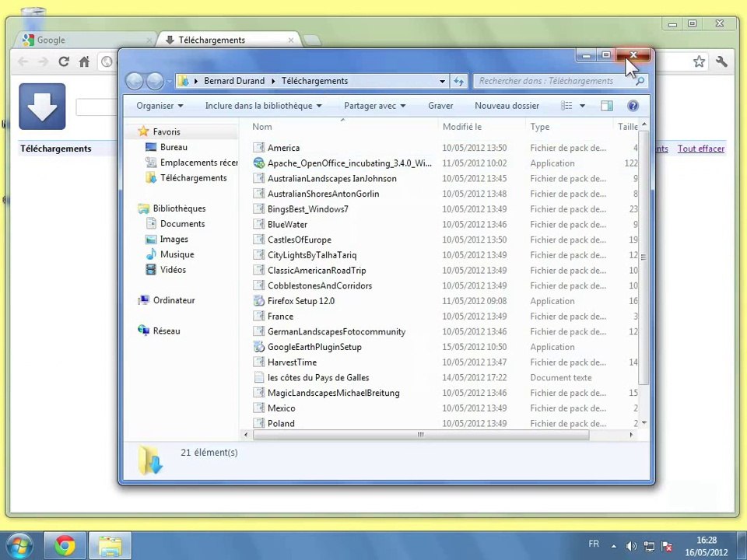
Task: Toggle the preview pane icon
Action: (607, 106)
